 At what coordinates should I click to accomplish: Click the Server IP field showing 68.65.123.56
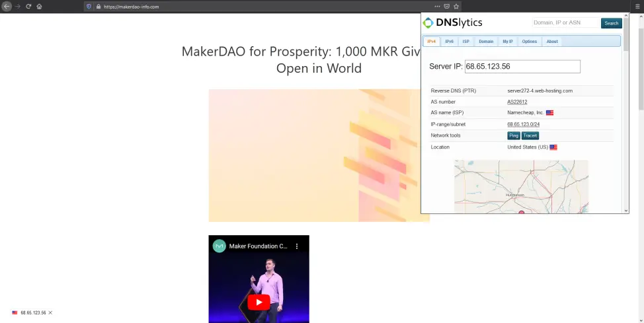[x=522, y=67]
